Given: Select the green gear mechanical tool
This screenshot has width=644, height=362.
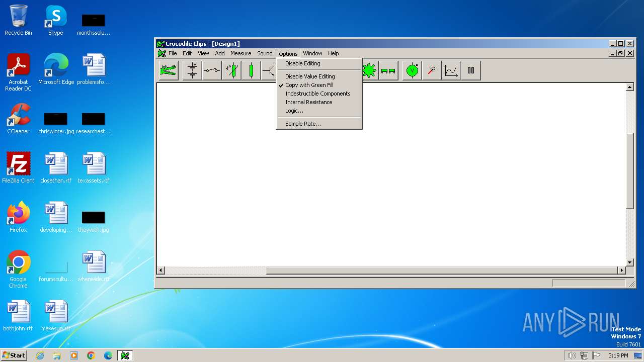Looking at the screenshot, I should point(369,70).
